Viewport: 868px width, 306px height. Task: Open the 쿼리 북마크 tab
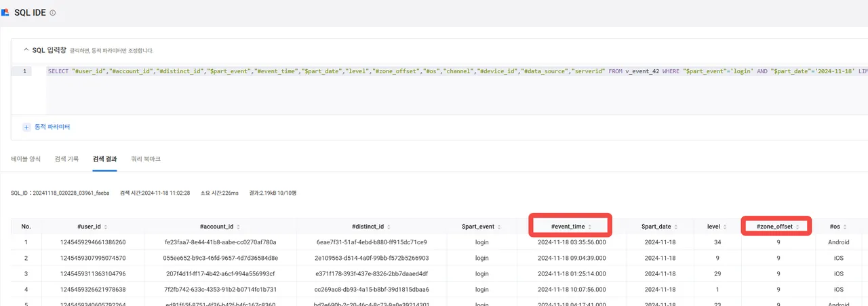pyautogui.click(x=146, y=159)
